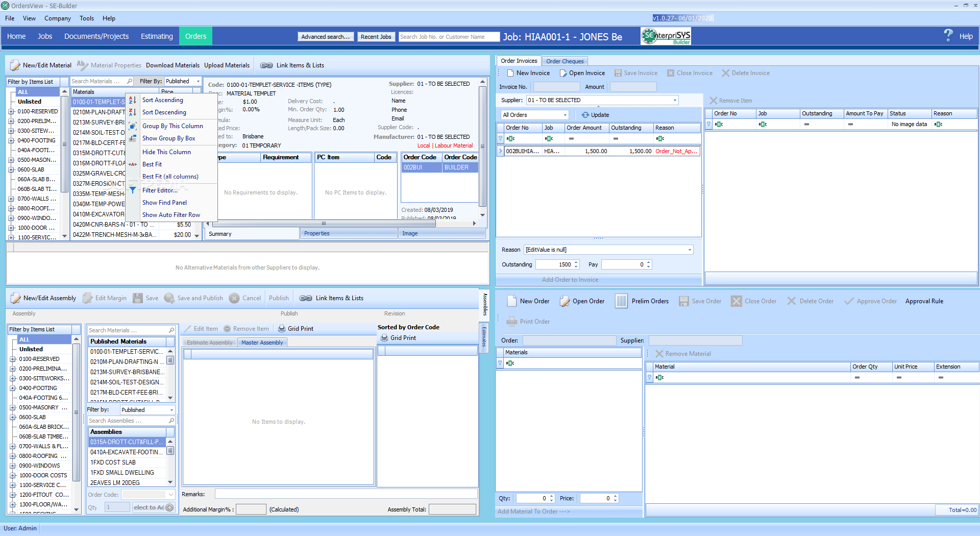Viewport: 980px width, 536px height.
Task: Click the New Order page icon
Action: pos(512,301)
